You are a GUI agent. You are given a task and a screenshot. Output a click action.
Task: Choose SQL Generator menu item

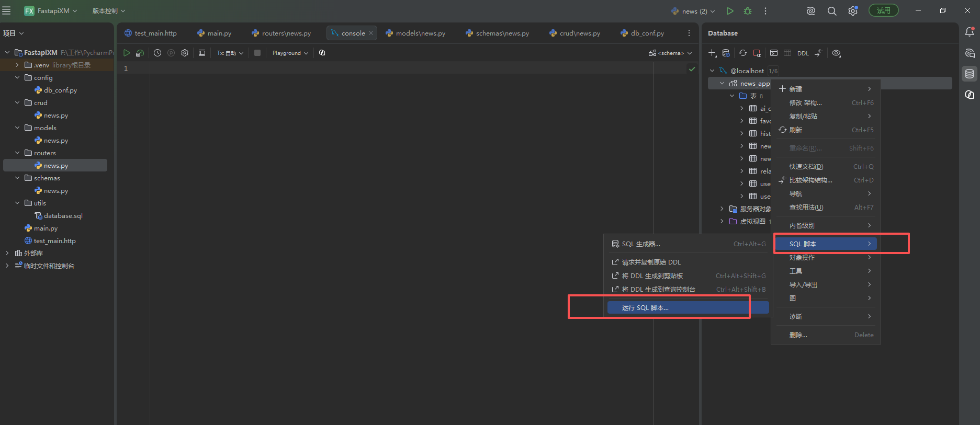[688, 244]
